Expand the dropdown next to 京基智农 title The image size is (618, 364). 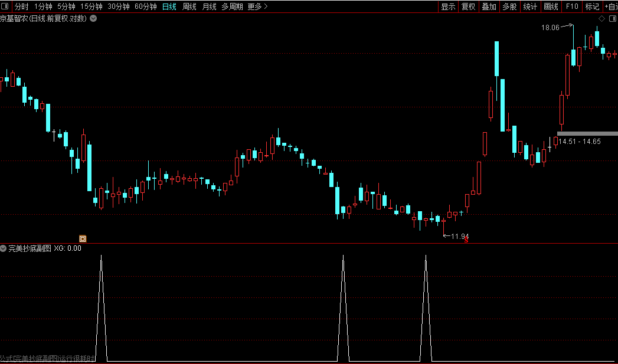[93, 18]
